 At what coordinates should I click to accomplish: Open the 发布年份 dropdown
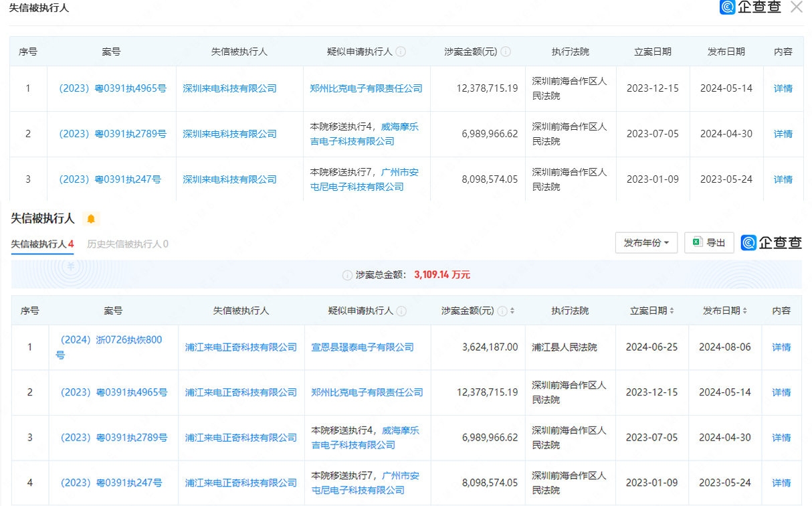[x=646, y=243]
